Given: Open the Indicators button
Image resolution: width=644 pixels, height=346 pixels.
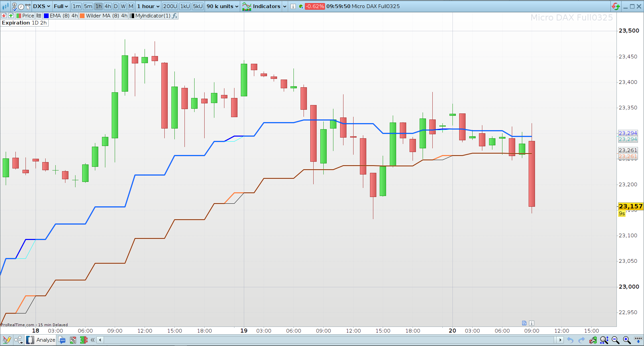Looking at the screenshot, I should coord(261,6).
